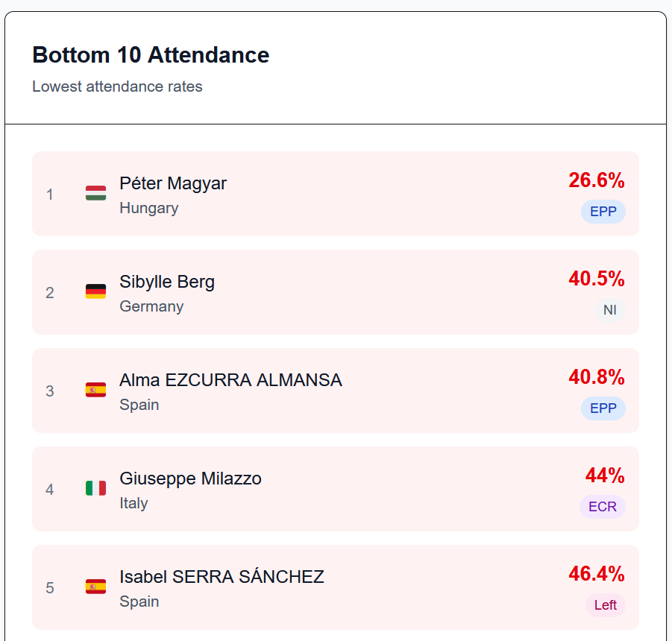
Task: Open Giuseppe Milazzo's entry
Action: click(190, 479)
